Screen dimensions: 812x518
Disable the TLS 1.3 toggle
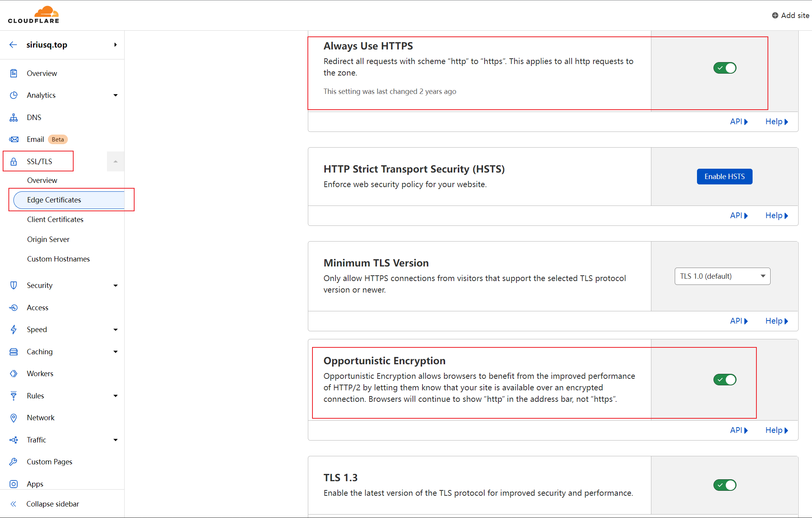click(725, 485)
